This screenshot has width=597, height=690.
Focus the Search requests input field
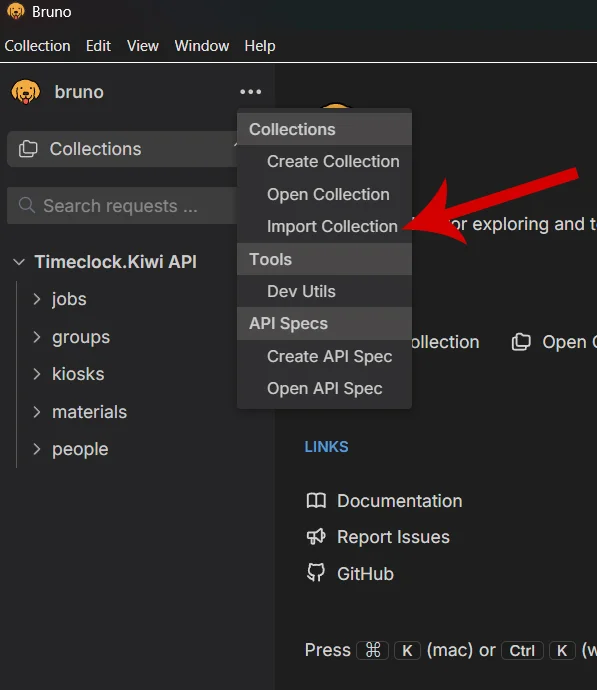[123, 206]
